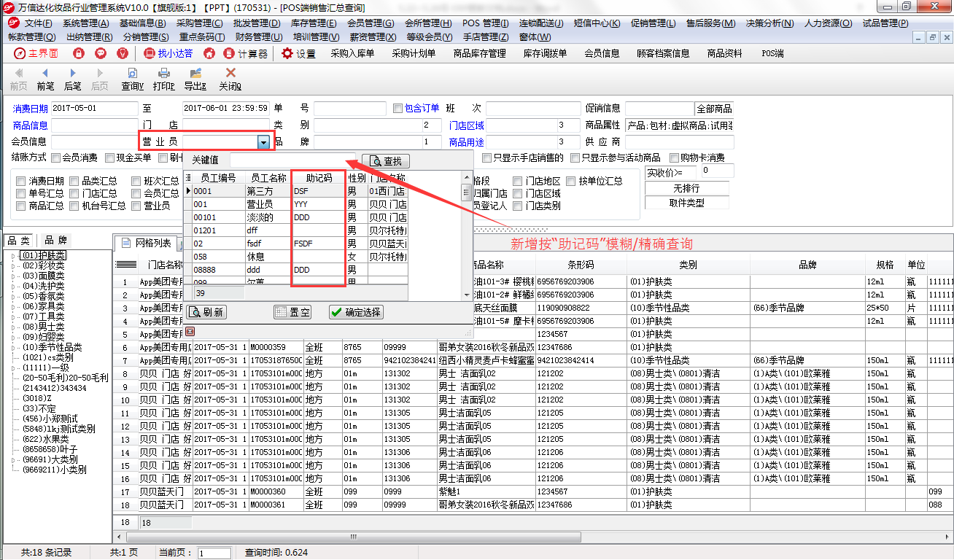Open 商品库存管理 shortcut
The width and height of the screenshot is (954, 560).
479,53
